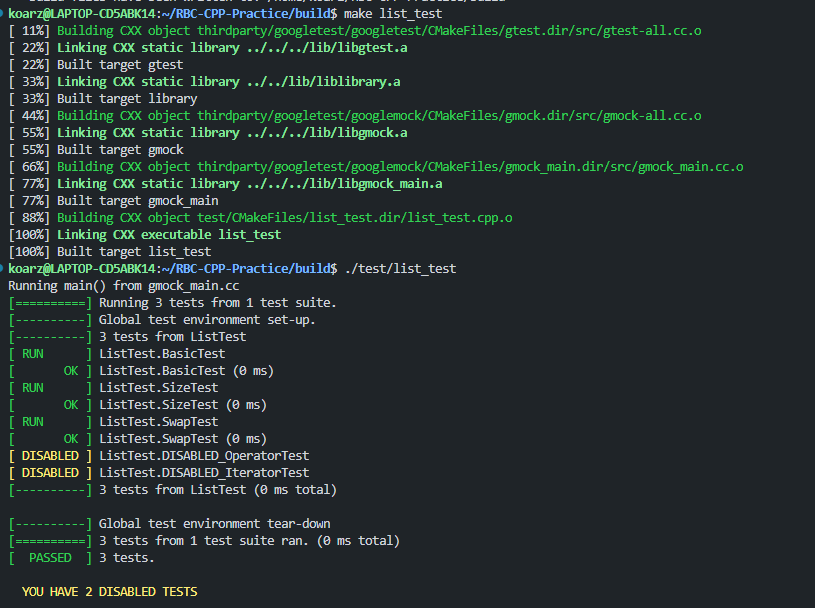Screen dimensions: 815x608
Task: Click the './test/list_test' command text
Action: (400, 269)
